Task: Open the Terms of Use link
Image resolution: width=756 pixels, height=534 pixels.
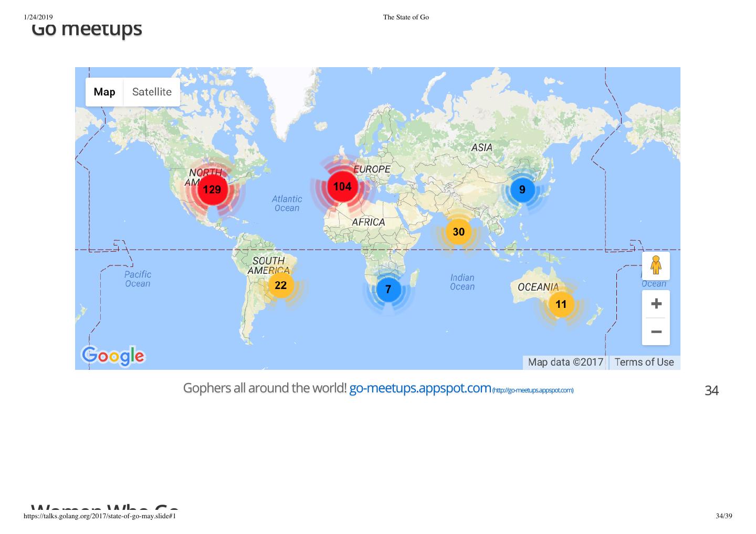Action: 644,362
